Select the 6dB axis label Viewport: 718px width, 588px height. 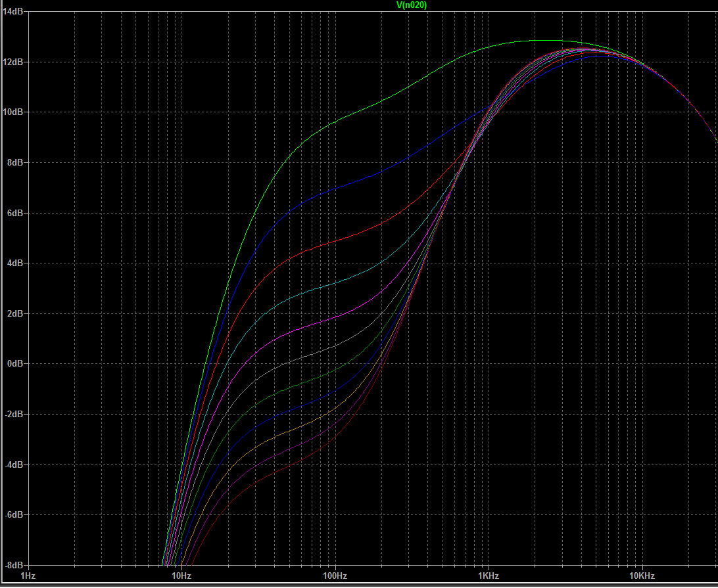15,213
